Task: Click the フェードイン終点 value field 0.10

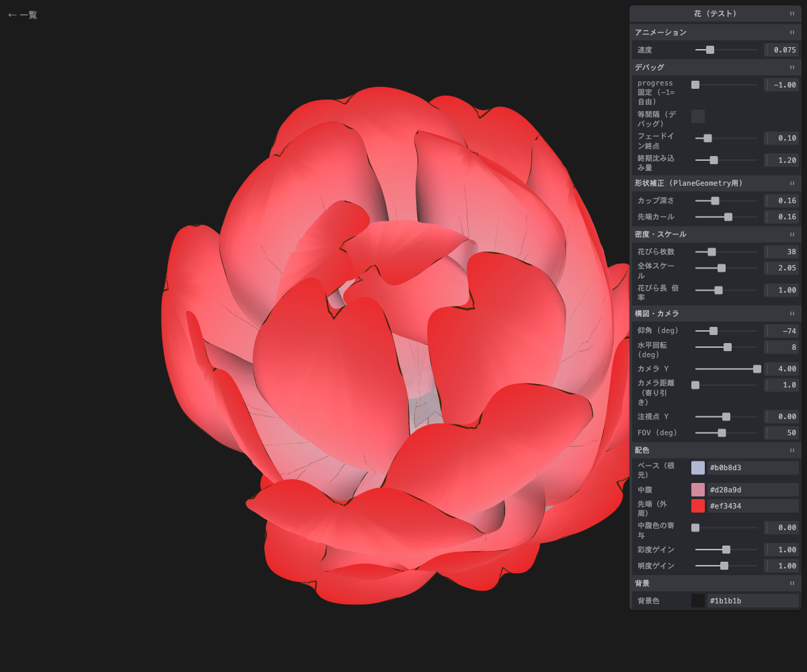Action: coord(781,138)
